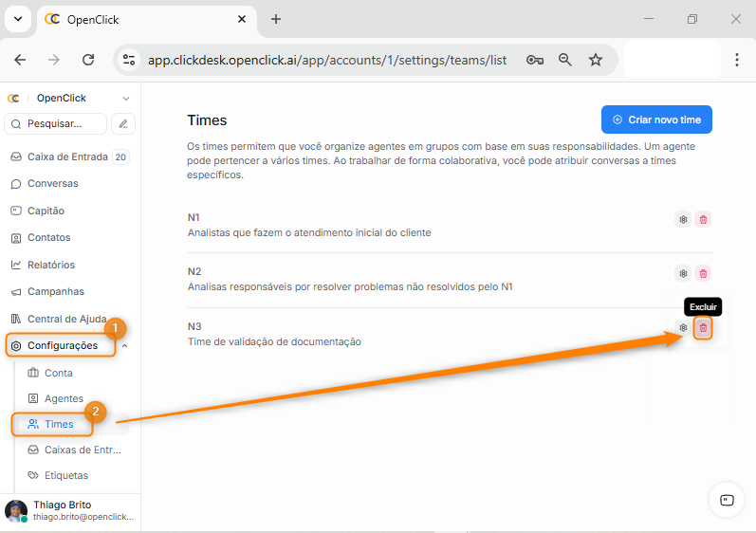The height and width of the screenshot is (533, 756).
Task: Open settings gear for team N1
Action: pos(683,219)
